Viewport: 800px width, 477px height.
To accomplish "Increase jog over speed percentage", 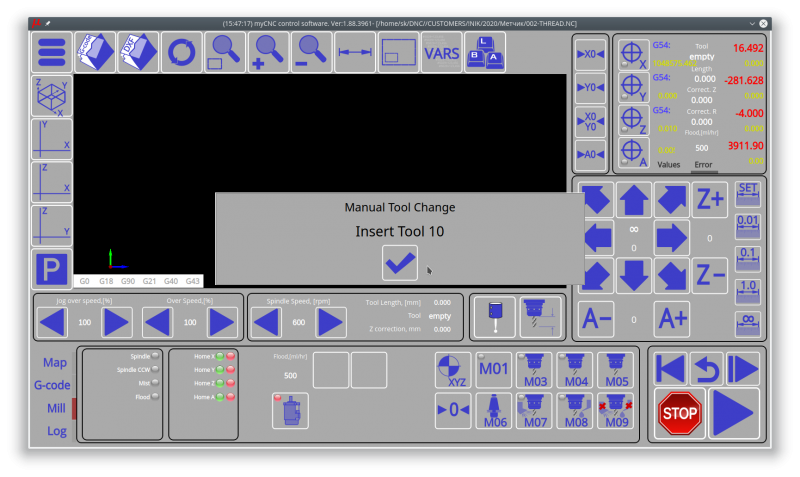I will point(117,323).
